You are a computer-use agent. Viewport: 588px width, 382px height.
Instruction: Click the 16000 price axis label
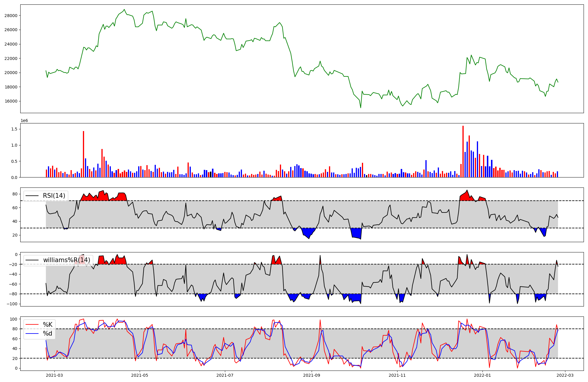coord(11,101)
